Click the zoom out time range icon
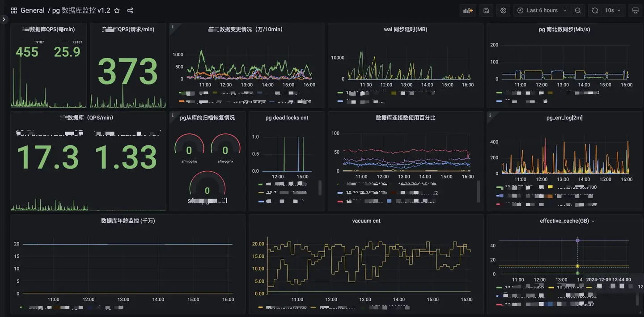Viewport: 644px width, 317px height. [x=578, y=10]
